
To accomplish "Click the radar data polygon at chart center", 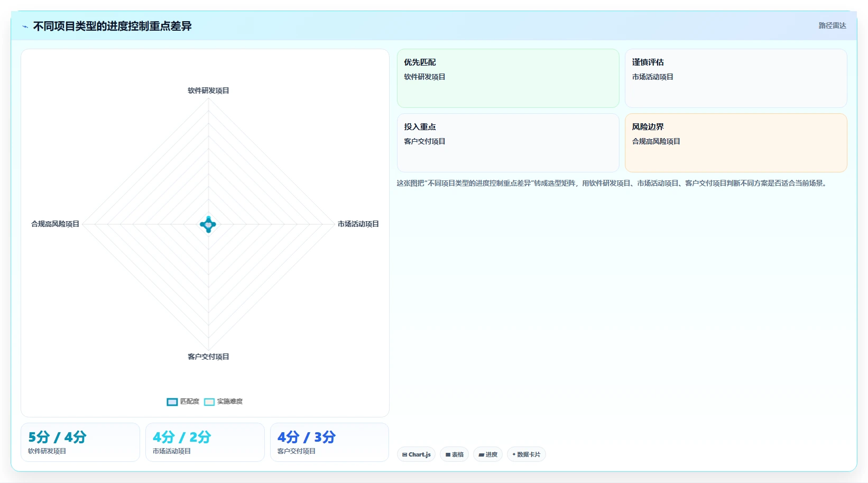I will tap(208, 224).
